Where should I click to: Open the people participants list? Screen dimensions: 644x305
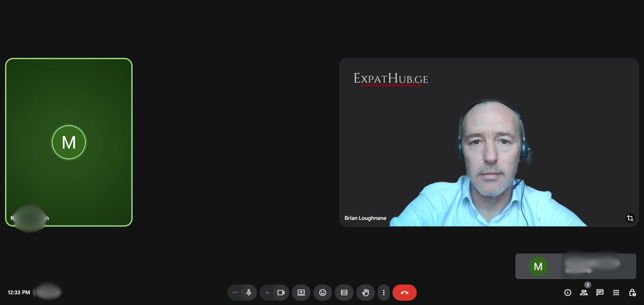coord(584,293)
